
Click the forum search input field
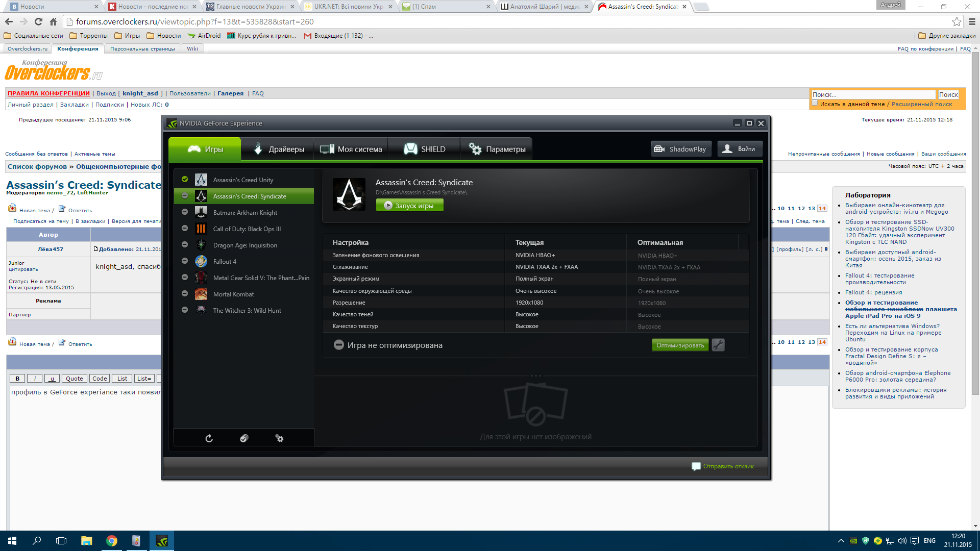click(x=873, y=94)
